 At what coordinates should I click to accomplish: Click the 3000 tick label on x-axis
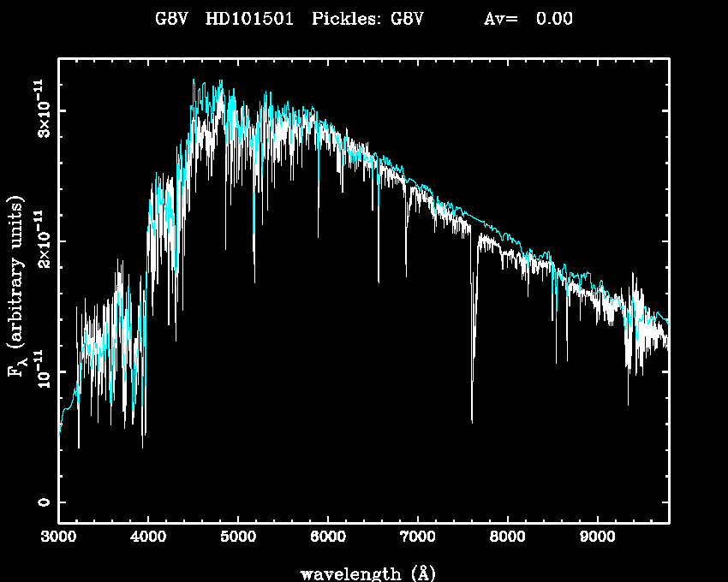pyautogui.click(x=58, y=538)
